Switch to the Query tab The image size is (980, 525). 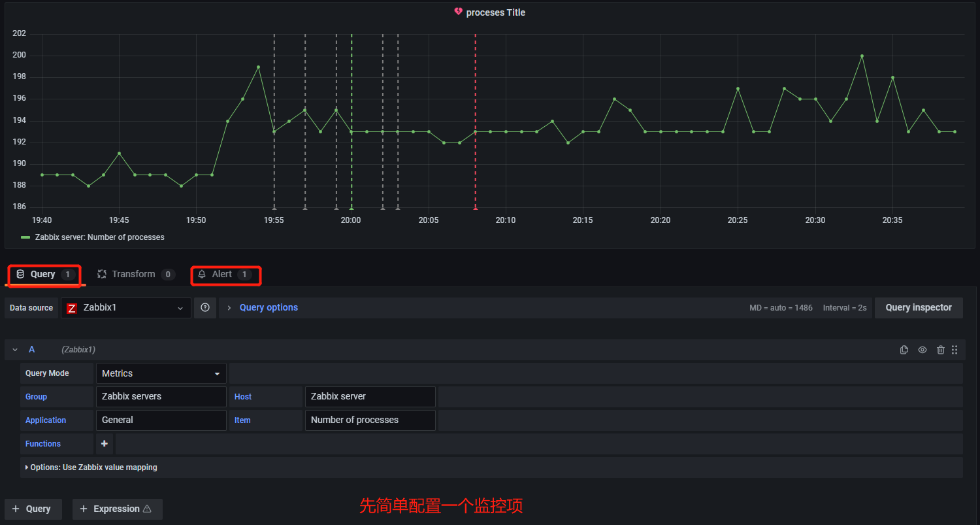click(x=44, y=275)
